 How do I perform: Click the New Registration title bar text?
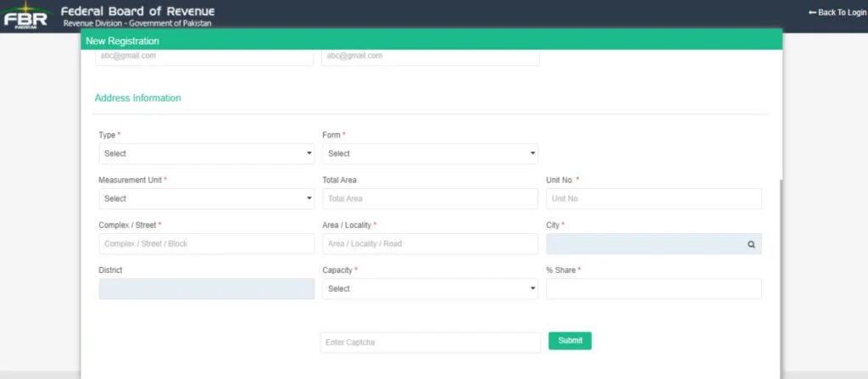pyautogui.click(x=122, y=41)
